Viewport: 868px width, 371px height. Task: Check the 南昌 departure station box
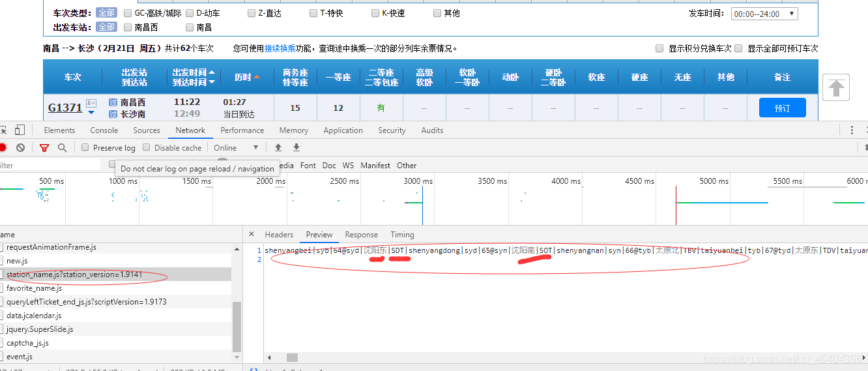[x=190, y=27]
